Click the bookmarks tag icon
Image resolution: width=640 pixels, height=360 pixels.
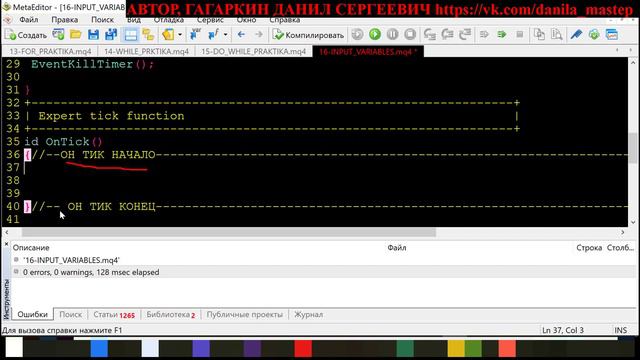168,35
